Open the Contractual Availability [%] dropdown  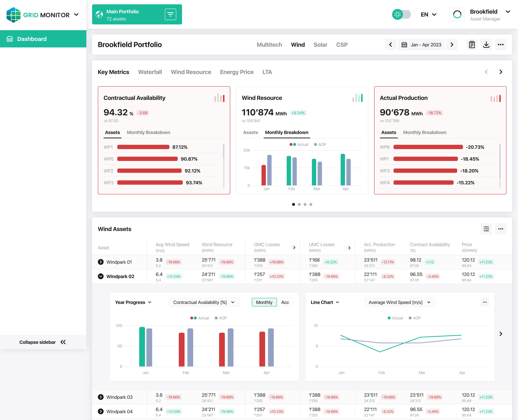pos(204,302)
